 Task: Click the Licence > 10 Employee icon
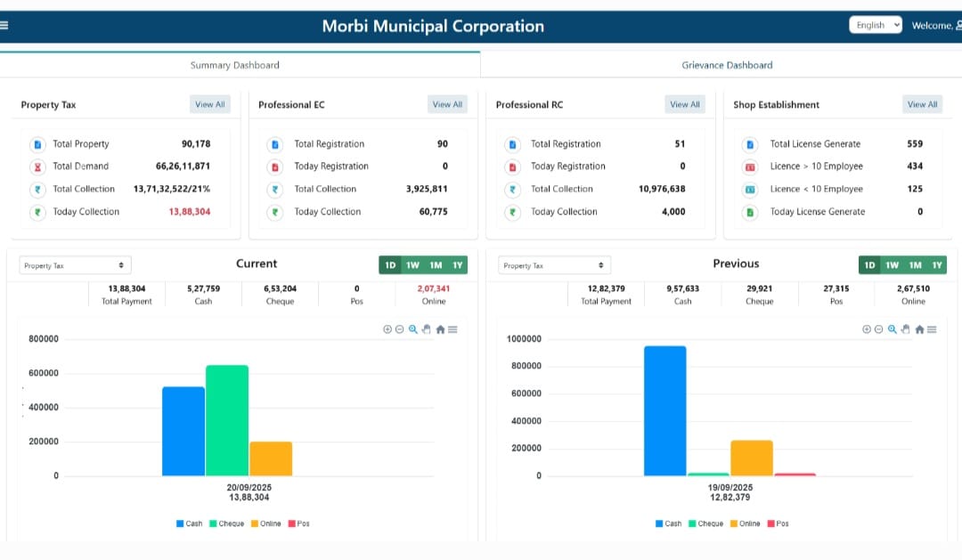pyautogui.click(x=750, y=166)
